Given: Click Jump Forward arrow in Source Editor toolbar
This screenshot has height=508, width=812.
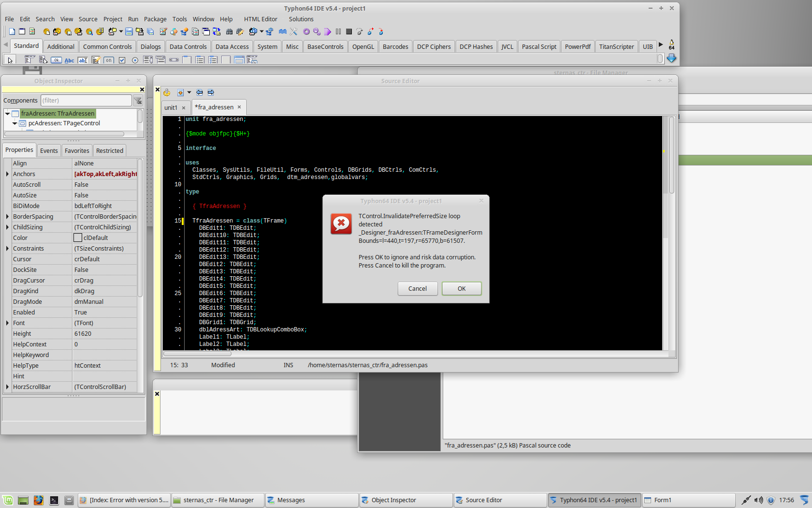Looking at the screenshot, I should click(211, 92).
